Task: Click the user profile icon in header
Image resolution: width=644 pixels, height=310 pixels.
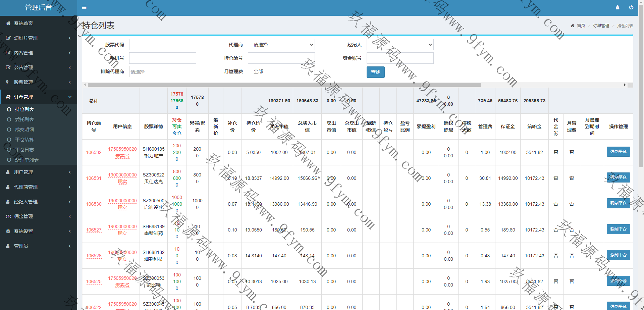Action: tap(617, 7)
